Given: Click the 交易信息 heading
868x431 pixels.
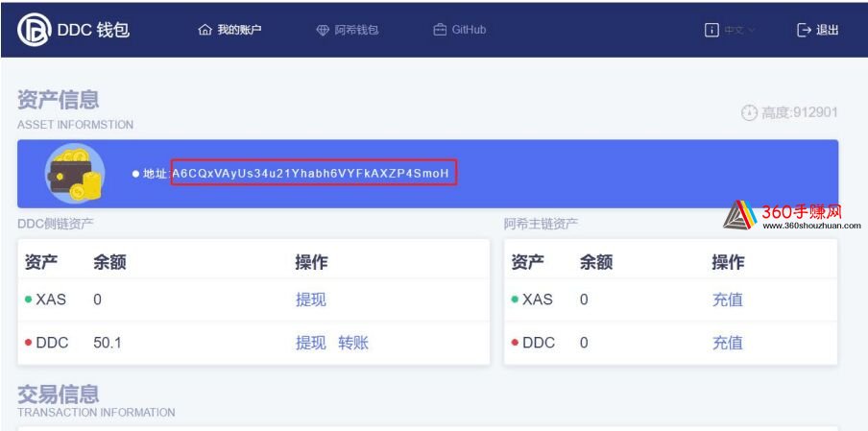Looking at the screenshot, I should [x=59, y=395].
